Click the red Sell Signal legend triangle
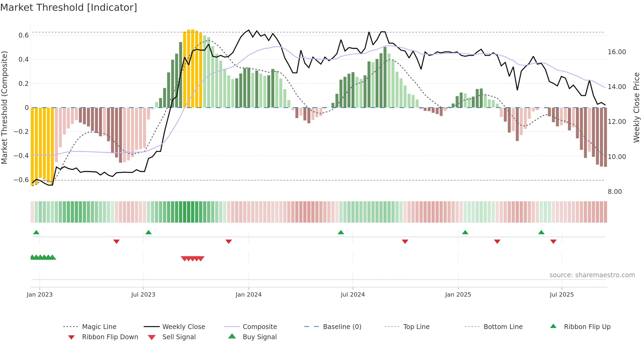 click(x=152, y=337)
